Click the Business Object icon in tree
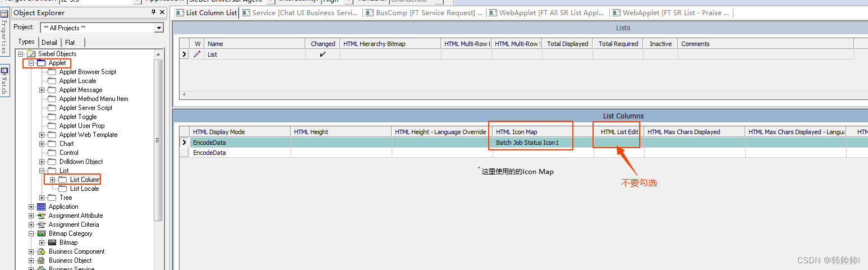This screenshot has height=270, width=868. pyautogui.click(x=42, y=260)
